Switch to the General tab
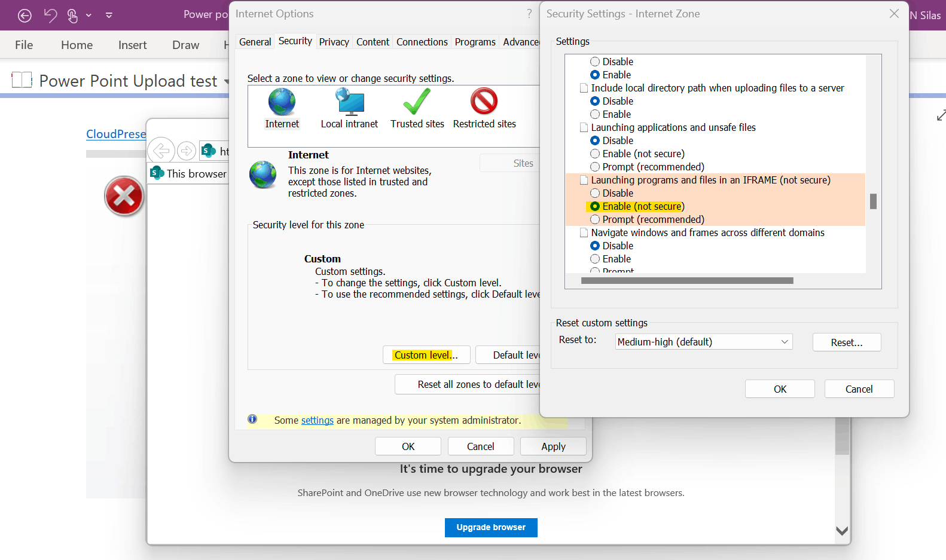This screenshot has width=946, height=560. 255,42
